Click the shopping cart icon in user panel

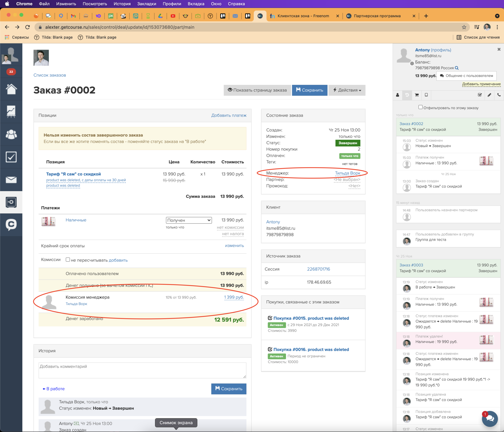pyautogui.click(x=417, y=95)
